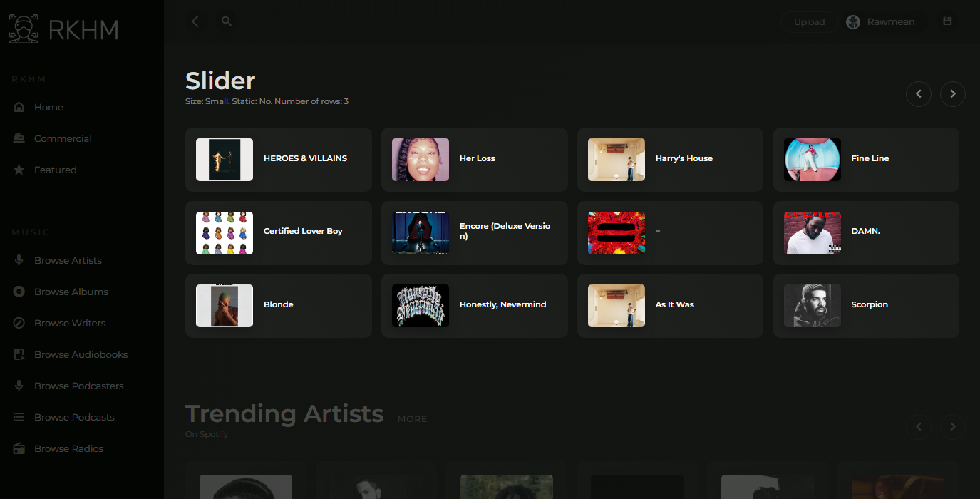
Task: Open Certified Lover Boy album cover
Action: (x=225, y=233)
